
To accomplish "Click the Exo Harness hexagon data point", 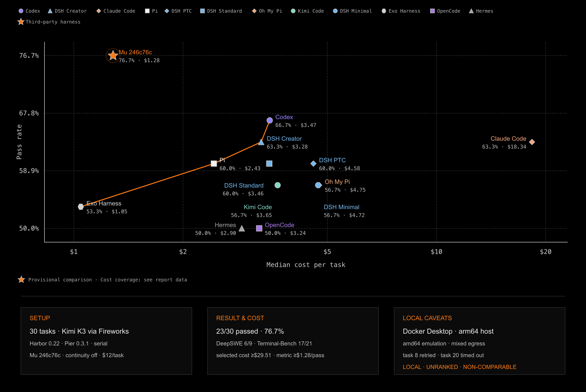I will coord(81,207).
